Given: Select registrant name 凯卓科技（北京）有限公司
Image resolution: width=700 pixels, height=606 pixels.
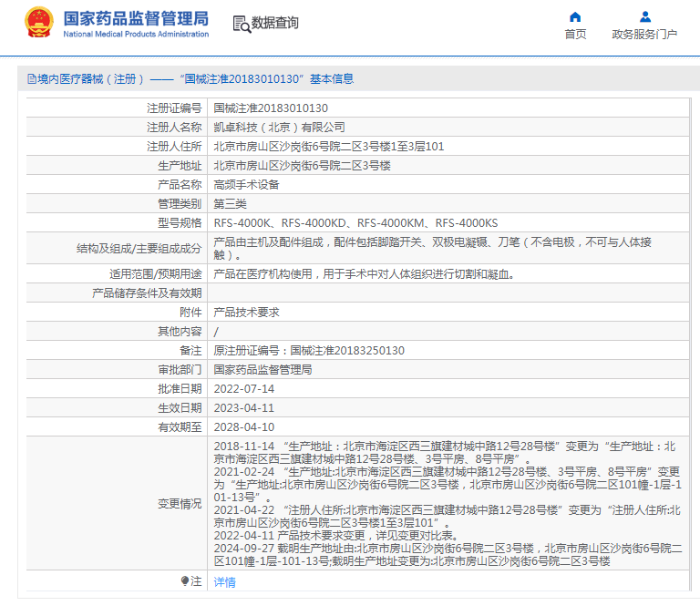Looking at the screenshot, I should click(279, 128).
